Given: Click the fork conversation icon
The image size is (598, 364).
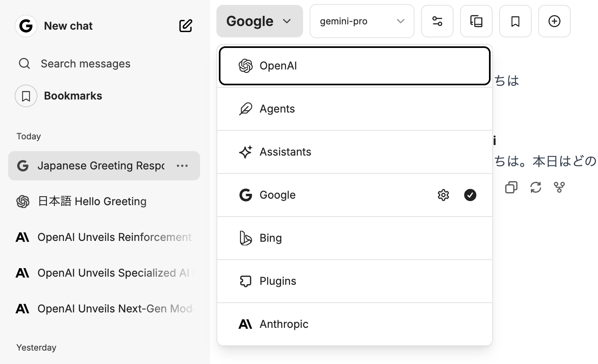Looking at the screenshot, I should [x=559, y=187].
